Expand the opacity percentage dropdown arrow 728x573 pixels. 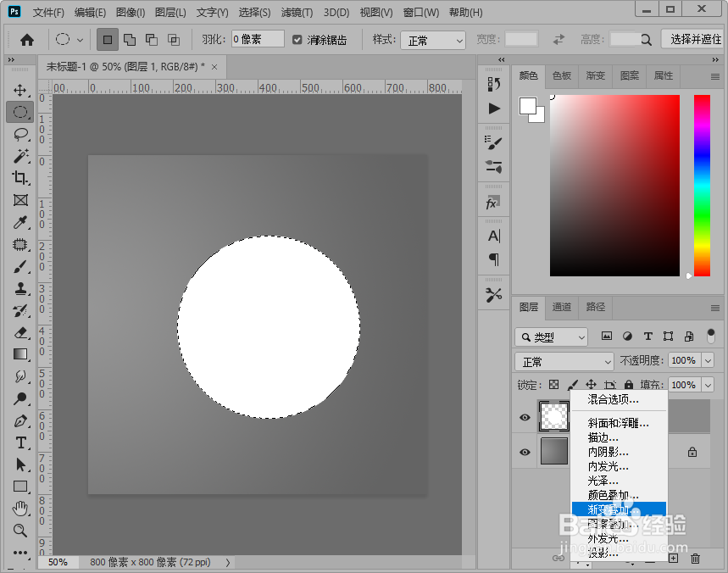click(708, 360)
